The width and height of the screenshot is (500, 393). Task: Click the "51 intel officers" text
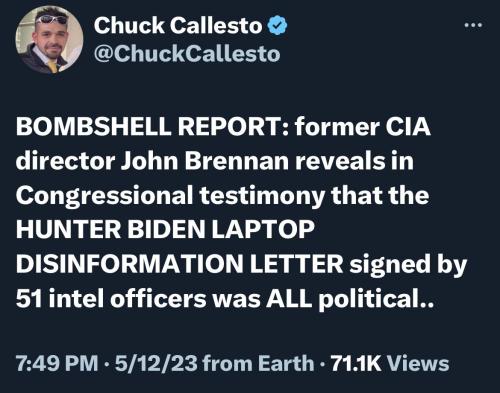111,298
